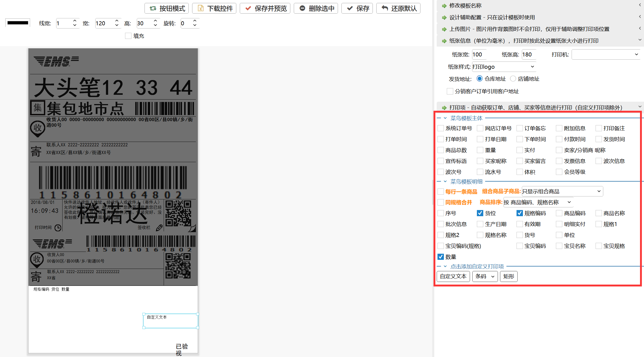Enable the 填充 checkbox
Viewport: 644px width, 357px height.
(128, 36)
